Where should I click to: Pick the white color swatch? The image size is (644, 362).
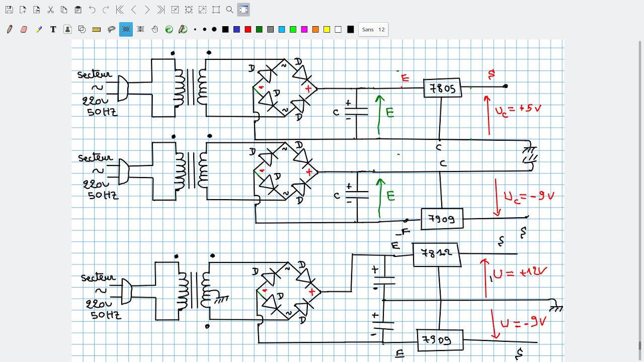coord(338,30)
